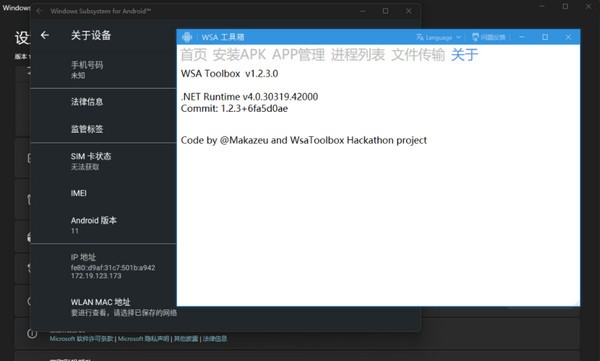
Task: Close the WSA 工具箱 window
Action: click(568, 37)
